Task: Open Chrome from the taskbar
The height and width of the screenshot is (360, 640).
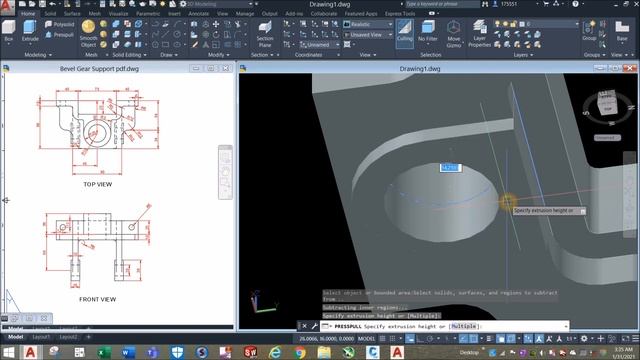Action: tap(300, 352)
